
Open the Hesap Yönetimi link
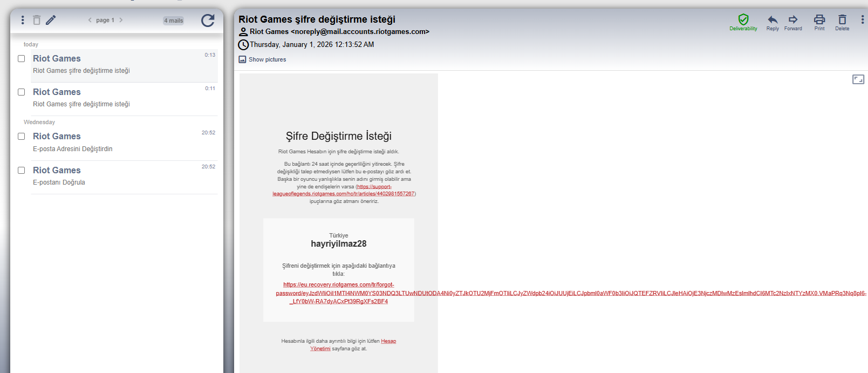353,345
